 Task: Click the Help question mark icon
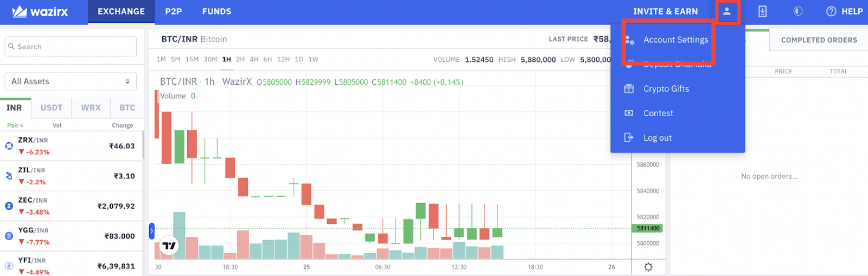point(831,11)
